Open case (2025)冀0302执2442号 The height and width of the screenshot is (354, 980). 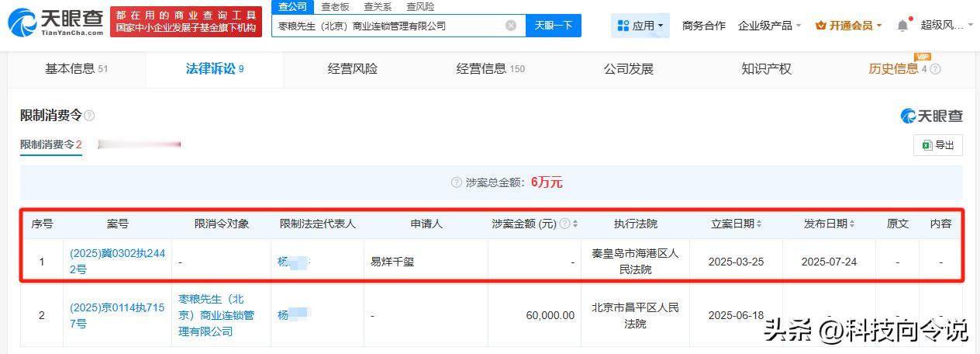click(x=117, y=262)
